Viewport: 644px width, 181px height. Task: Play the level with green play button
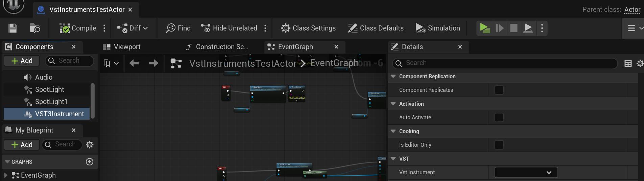click(x=485, y=28)
